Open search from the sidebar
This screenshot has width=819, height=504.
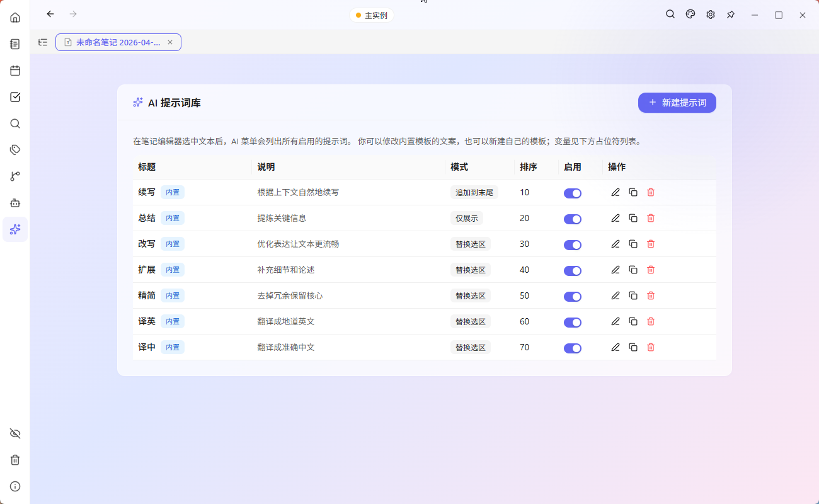[15, 123]
